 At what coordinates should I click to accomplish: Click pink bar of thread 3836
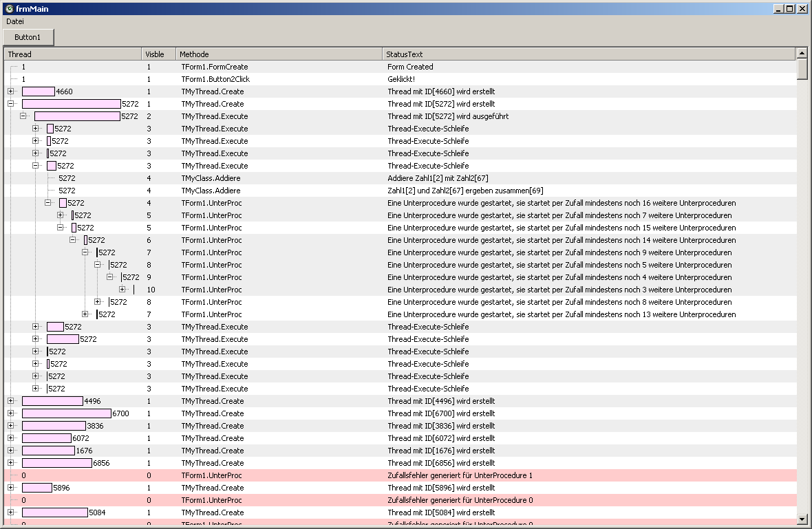pos(54,426)
